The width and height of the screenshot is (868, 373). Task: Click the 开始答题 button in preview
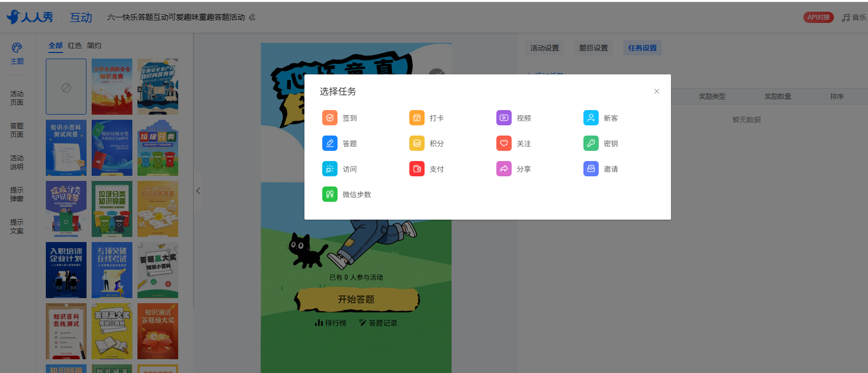(356, 300)
